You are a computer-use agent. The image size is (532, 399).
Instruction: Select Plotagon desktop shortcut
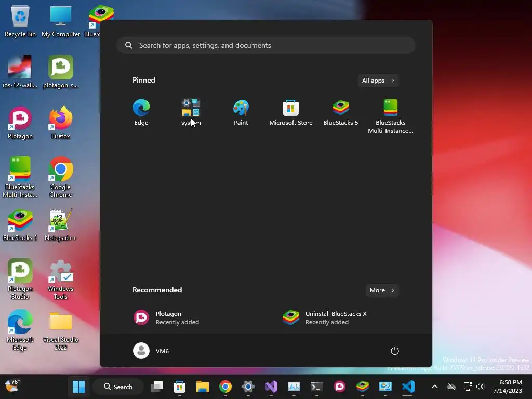(x=20, y=123)
